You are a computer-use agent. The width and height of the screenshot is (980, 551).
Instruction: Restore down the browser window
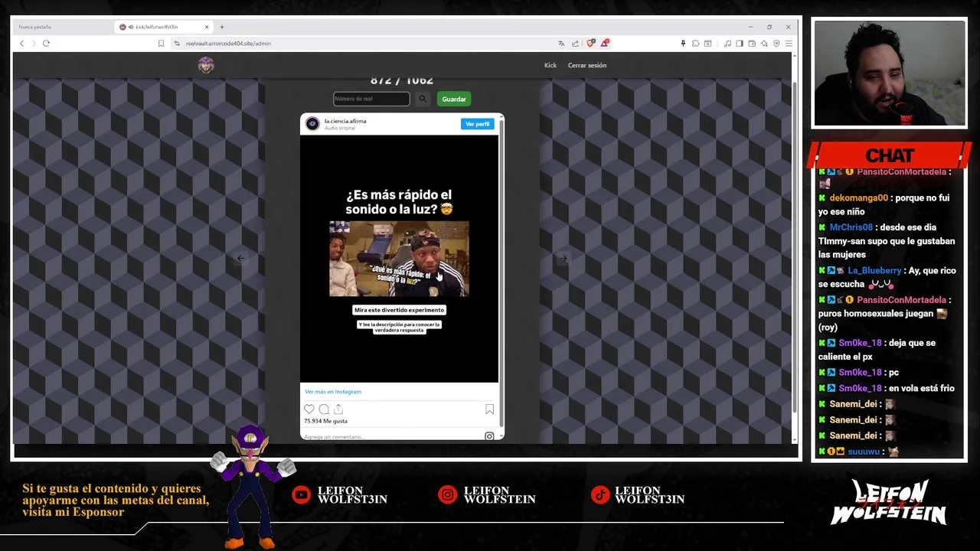[769, 27]
